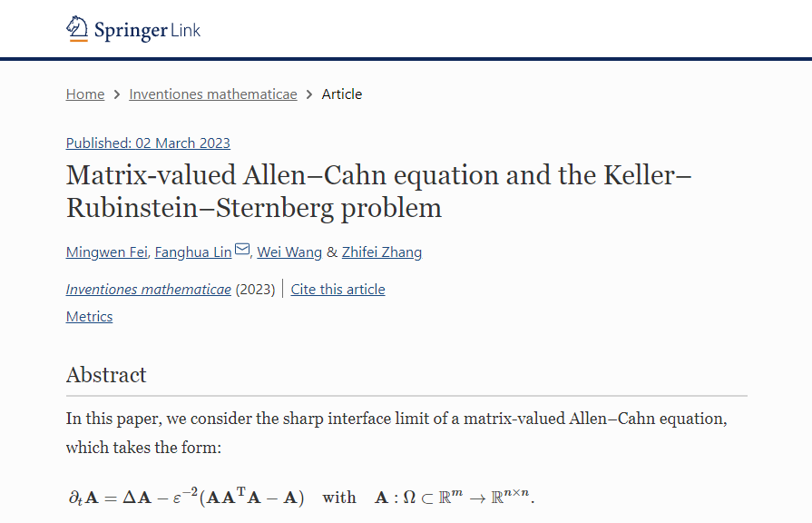The image size is (812, 523).
Task: Open author Mingwen Fei's details
Action: (x=106, y=252)
